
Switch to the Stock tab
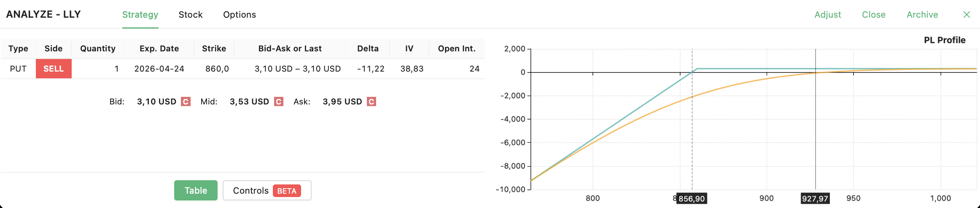pos(190,15)
